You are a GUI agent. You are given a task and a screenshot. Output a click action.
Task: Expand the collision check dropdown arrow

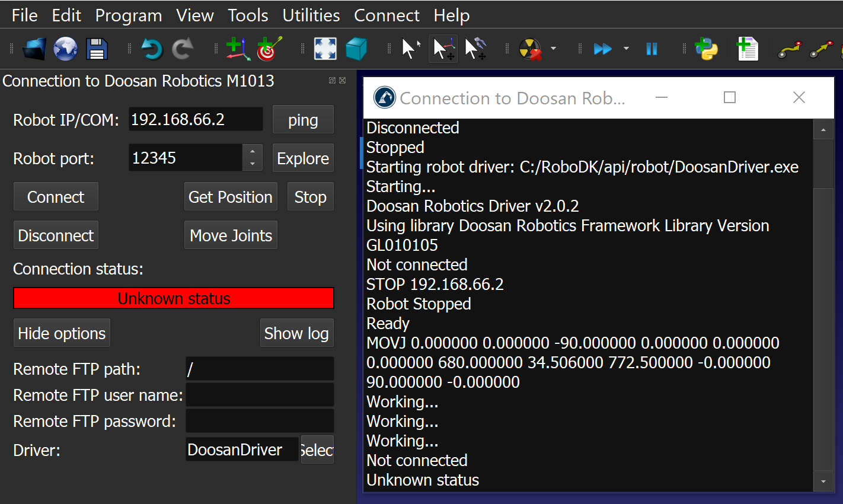point(553,49)
